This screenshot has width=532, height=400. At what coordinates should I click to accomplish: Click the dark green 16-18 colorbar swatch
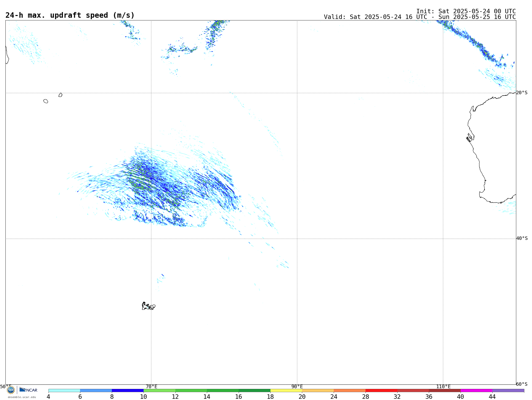254,390
